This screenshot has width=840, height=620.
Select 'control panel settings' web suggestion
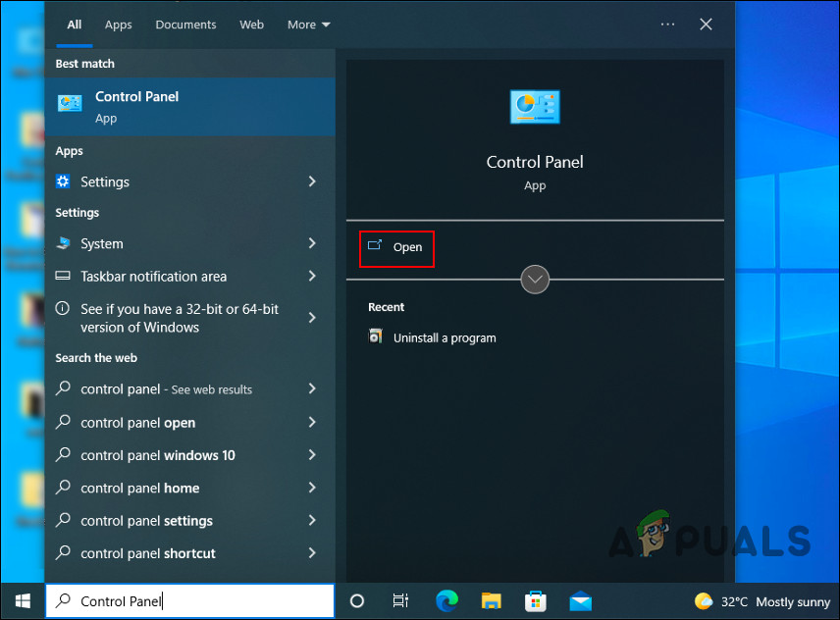coord(146,520)
